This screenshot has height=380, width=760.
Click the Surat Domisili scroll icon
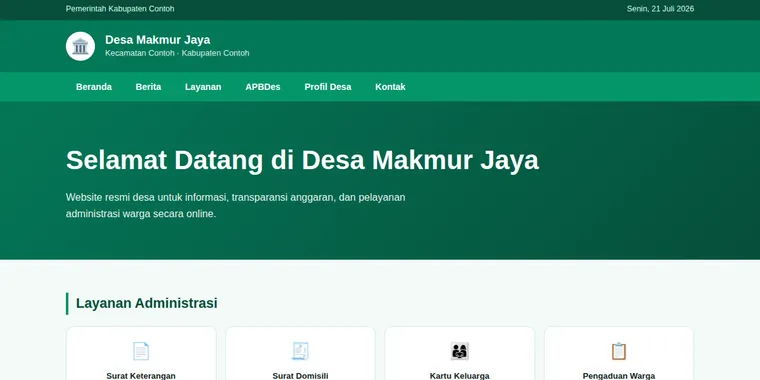[x=300, y=351]
